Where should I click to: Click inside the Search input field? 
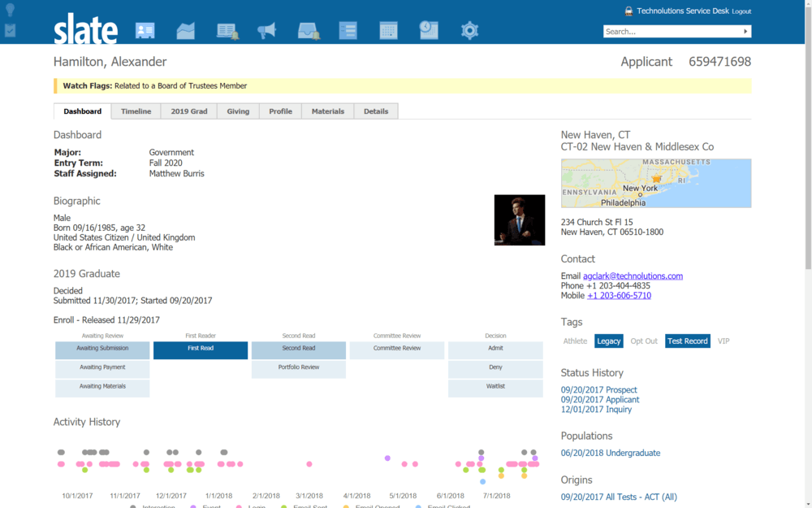(671, 32)
